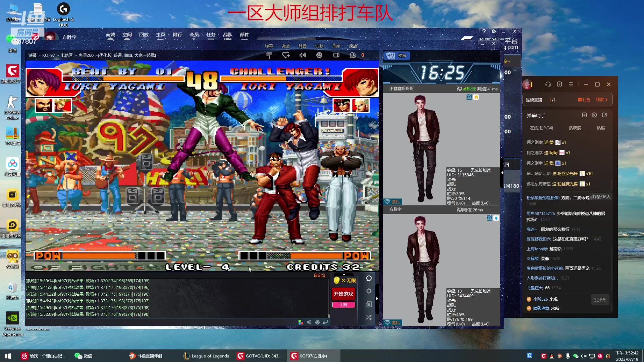This screenshot has height=362, width=644.
Task: Open customer service headset icon in streaming companion
Action: pyautogui.click(x=548, y=84)
